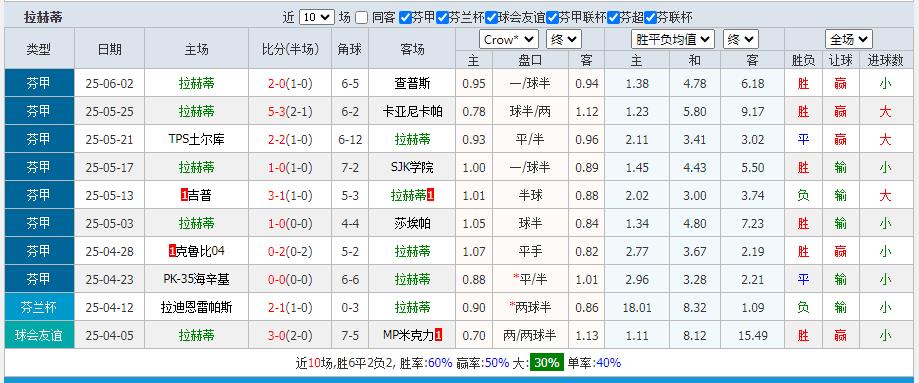Screen dimensions: 919x383
Task: Click away odds value 15.49
Action: pyautogui.click(x=753, y=335)
